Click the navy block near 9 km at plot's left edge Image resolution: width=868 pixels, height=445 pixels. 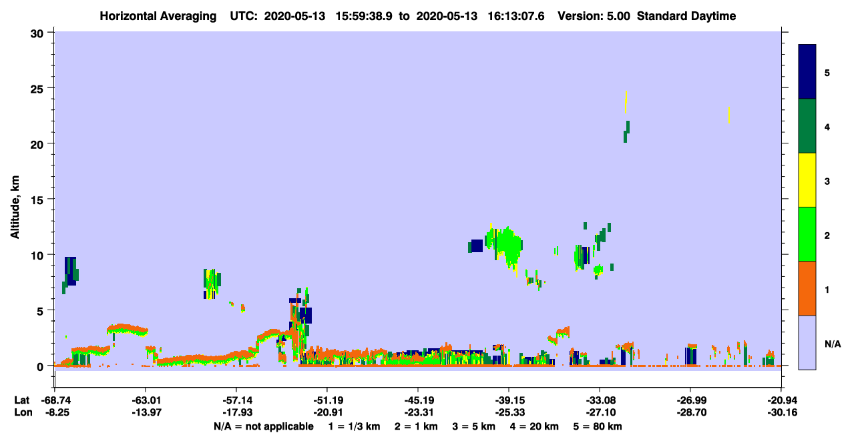click(70, 271)
